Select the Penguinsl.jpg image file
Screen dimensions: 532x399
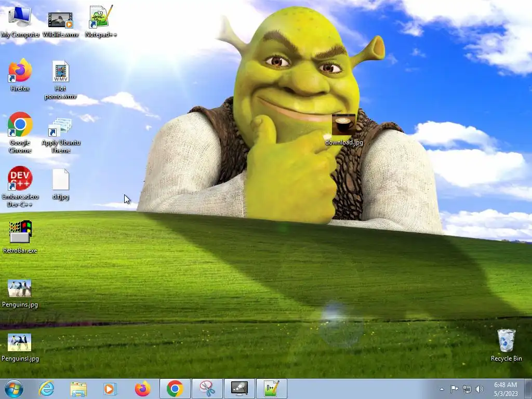(x=20, y=348)
